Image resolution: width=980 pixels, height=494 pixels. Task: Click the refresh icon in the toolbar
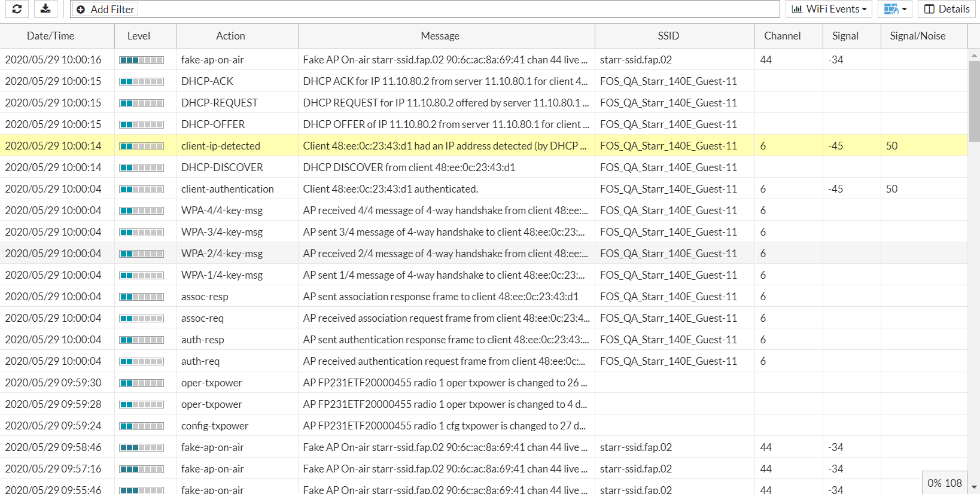(x=17, y=9)
